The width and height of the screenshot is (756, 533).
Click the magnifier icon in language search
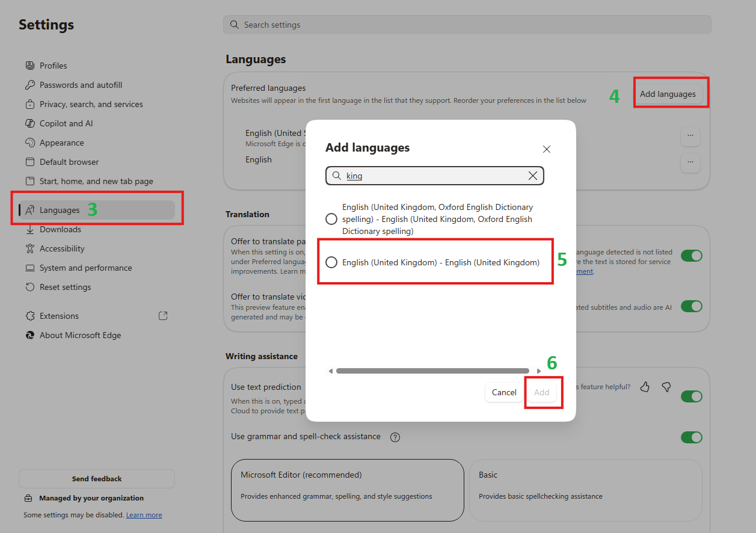pos(337,176)
